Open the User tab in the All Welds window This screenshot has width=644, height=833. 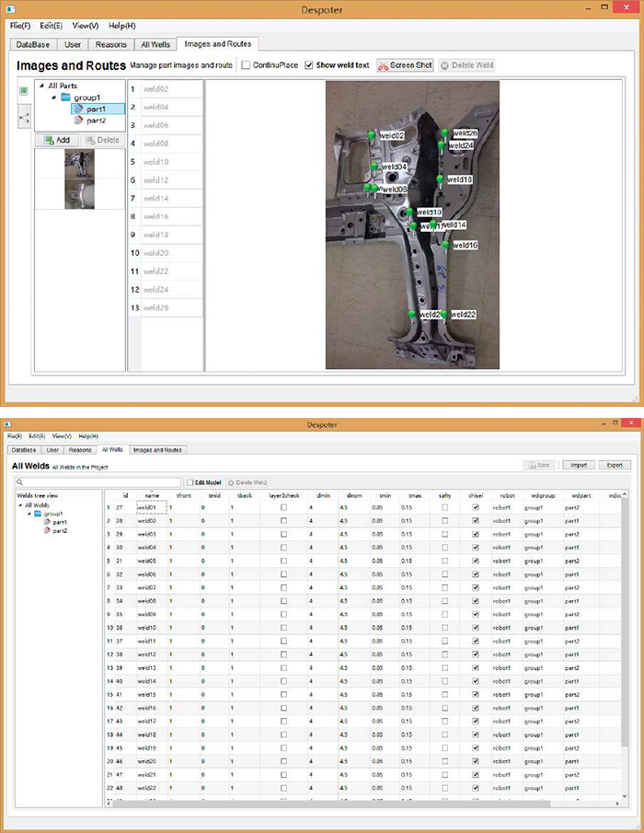(x=52, y=450)
